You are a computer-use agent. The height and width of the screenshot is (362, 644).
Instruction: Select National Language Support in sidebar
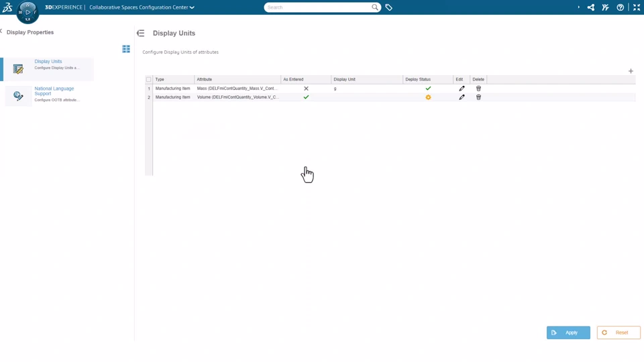pyautogui.click(x=49, y=95)
